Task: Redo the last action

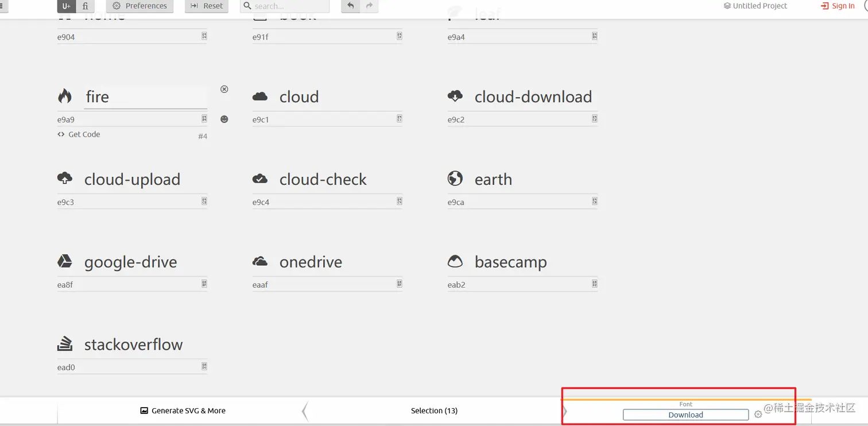Action: [x=369, y=6]
